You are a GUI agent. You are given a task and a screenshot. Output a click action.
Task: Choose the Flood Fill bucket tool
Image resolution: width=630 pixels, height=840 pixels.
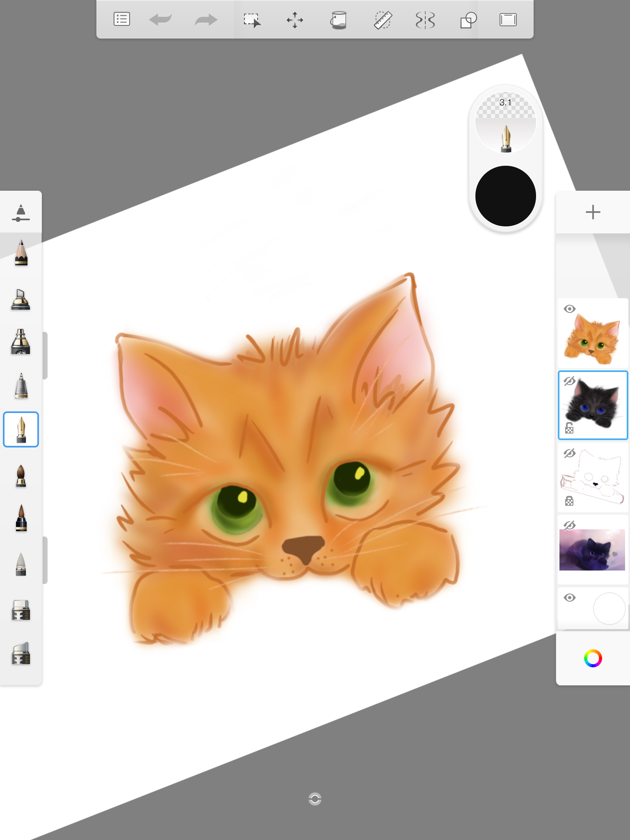click(338, 20)
